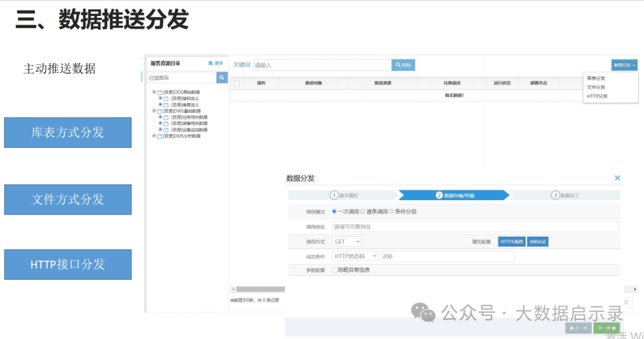Focus the 调用地址 full address field

(x=475, y=226)
